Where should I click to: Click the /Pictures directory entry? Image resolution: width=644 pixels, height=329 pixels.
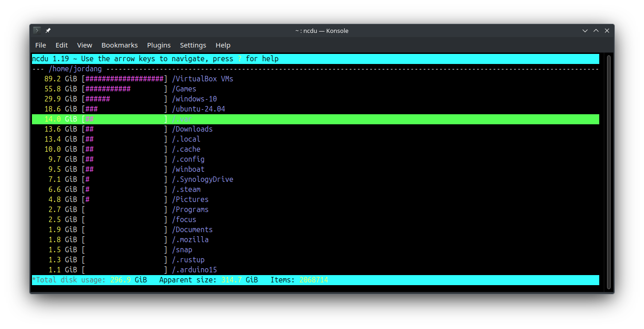190,199
